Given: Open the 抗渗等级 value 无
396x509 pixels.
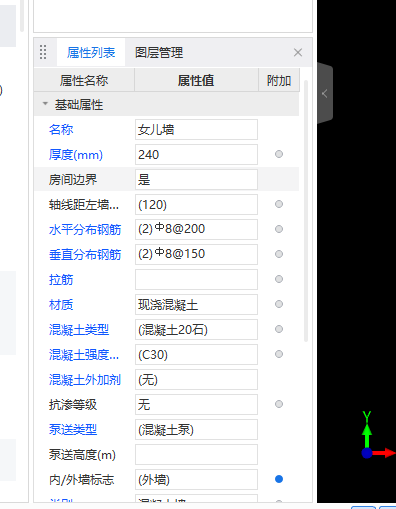Looking at the screenshot, I should pos(196,405).
